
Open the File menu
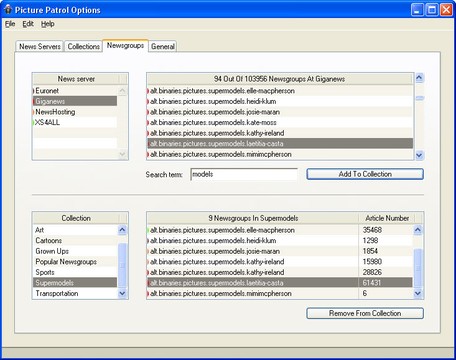(10, 24)
